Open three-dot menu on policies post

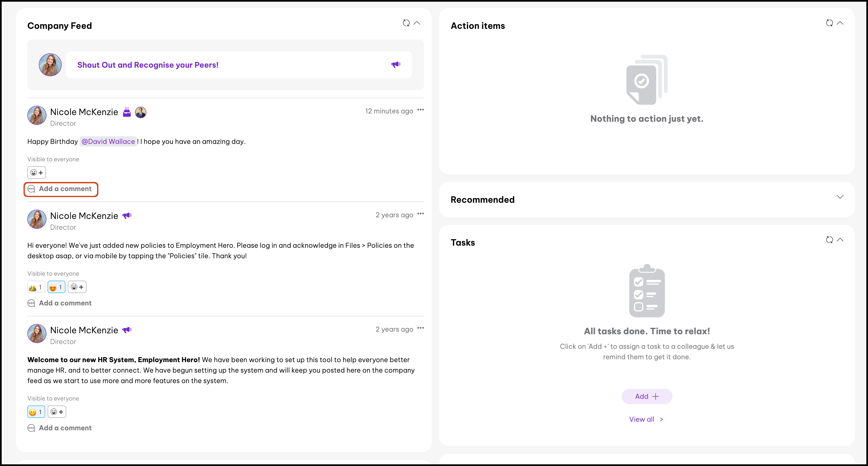tap(420, 214)
